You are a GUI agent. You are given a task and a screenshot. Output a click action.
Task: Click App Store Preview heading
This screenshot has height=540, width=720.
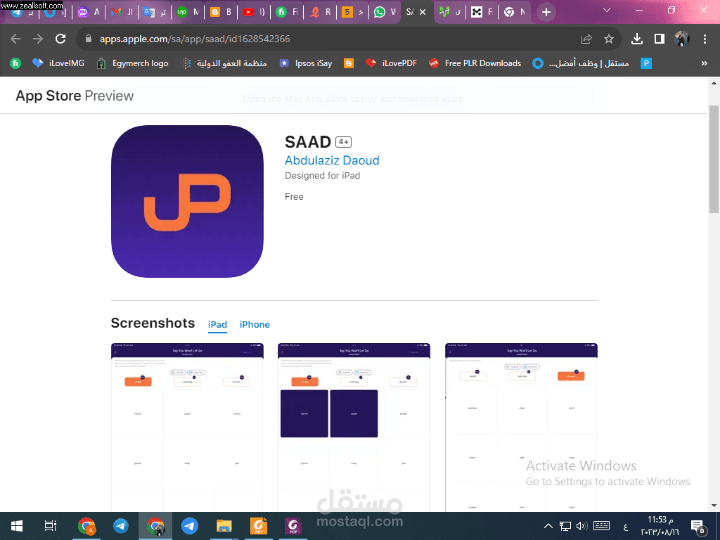click(75, 96)
